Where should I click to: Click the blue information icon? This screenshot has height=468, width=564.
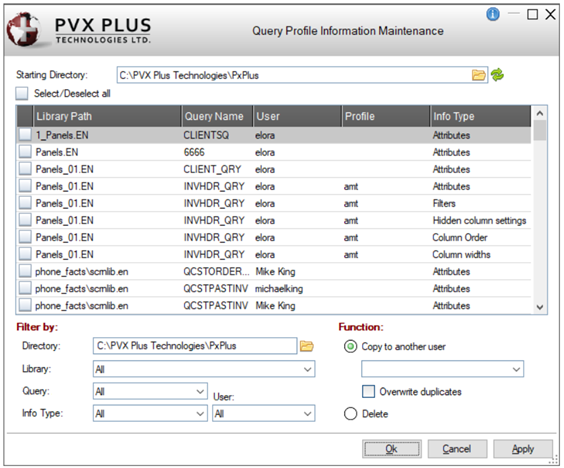(493, 14)
